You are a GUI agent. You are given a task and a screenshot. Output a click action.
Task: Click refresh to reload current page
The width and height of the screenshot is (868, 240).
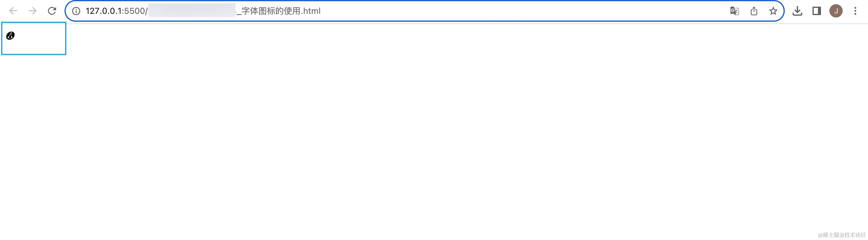(52, 11)
